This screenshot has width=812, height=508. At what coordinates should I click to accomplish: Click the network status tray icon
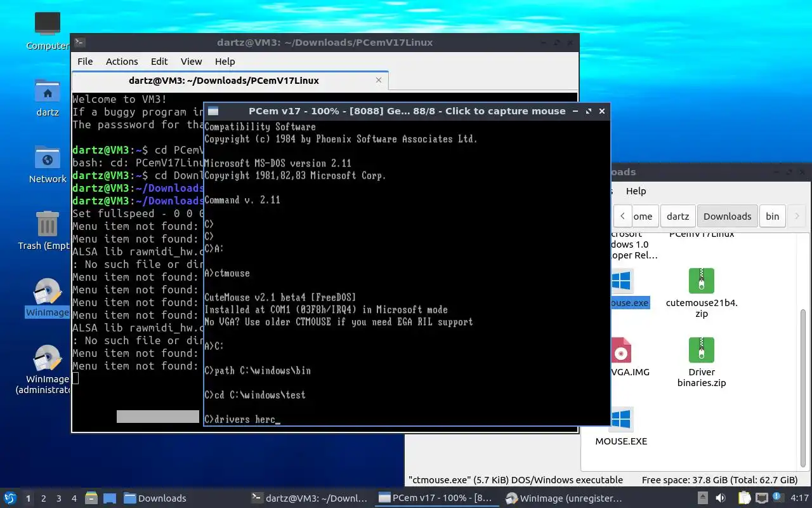761,498
